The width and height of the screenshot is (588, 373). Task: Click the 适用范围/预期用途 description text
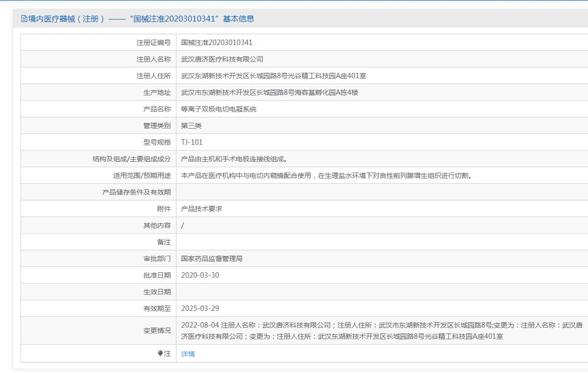pyautogui.click(x=327, y=176)
